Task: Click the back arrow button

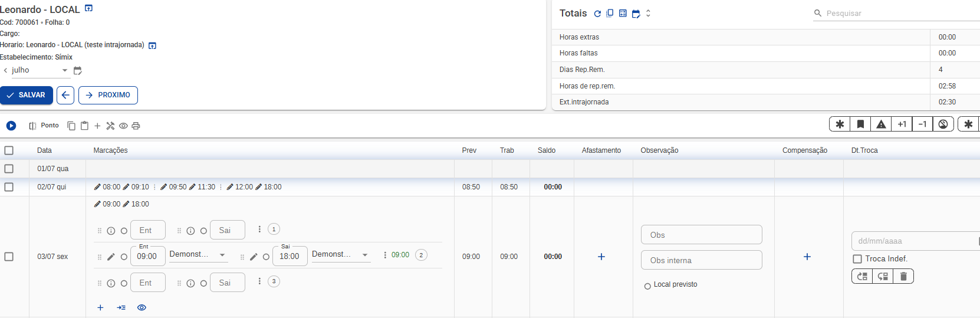Action: click(65, 95)
